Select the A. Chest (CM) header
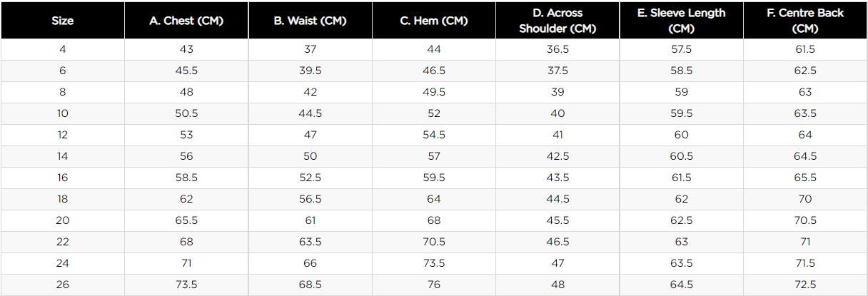 click(x=186, y=21)
